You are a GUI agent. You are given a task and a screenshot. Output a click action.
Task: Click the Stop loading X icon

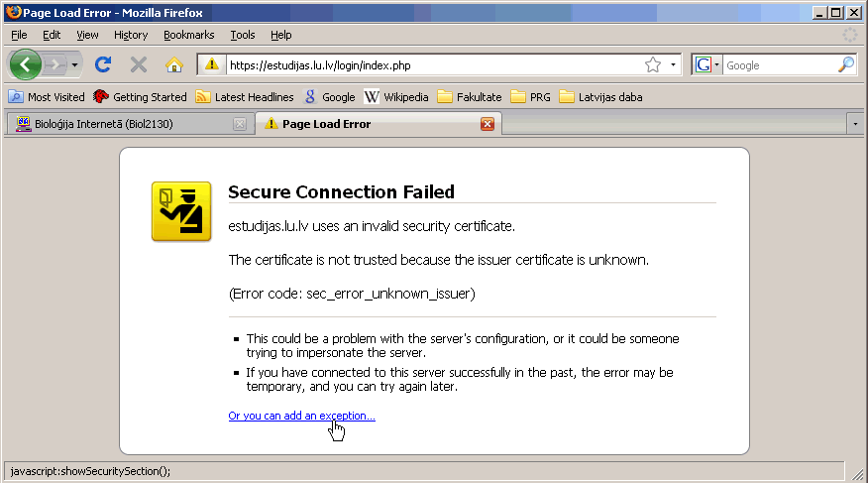pos(139,64)
